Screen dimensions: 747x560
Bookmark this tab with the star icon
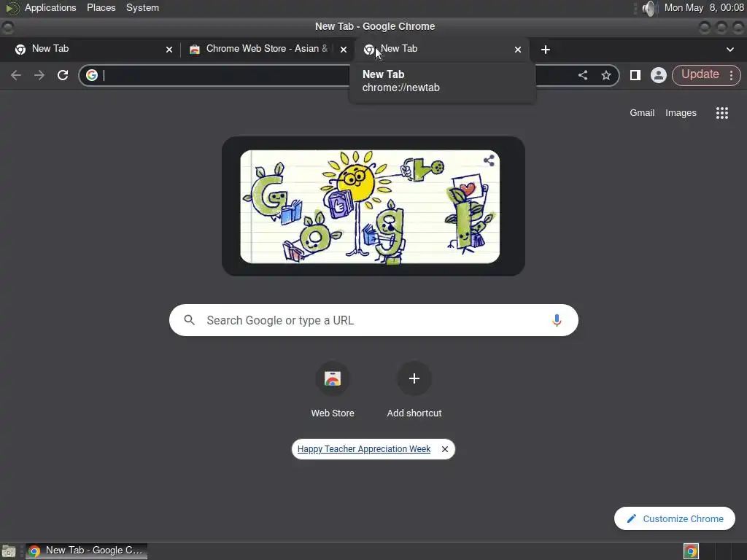[x=606, y=75]
